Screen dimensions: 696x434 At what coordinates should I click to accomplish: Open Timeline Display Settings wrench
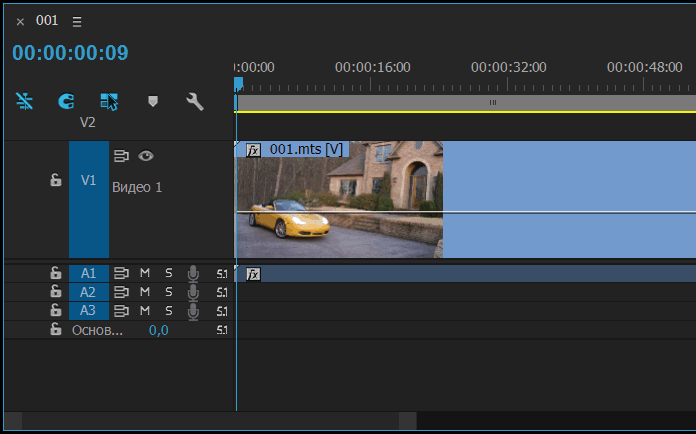click(x=195, y=101)
